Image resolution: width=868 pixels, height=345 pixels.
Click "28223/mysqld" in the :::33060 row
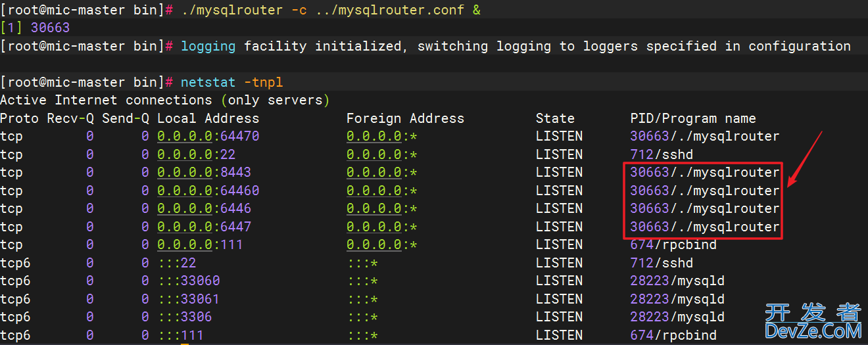click(x=677, y=281)
